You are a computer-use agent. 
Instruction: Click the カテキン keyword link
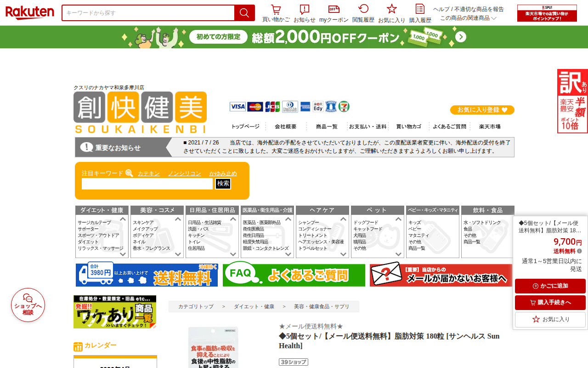pyautogui.click(x=149, y=173)
